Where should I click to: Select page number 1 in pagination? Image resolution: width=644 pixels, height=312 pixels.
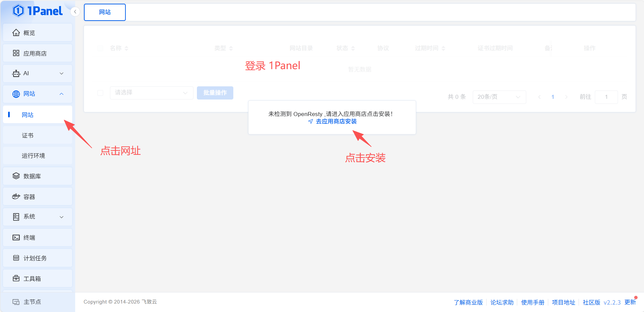tap(553, 97)
